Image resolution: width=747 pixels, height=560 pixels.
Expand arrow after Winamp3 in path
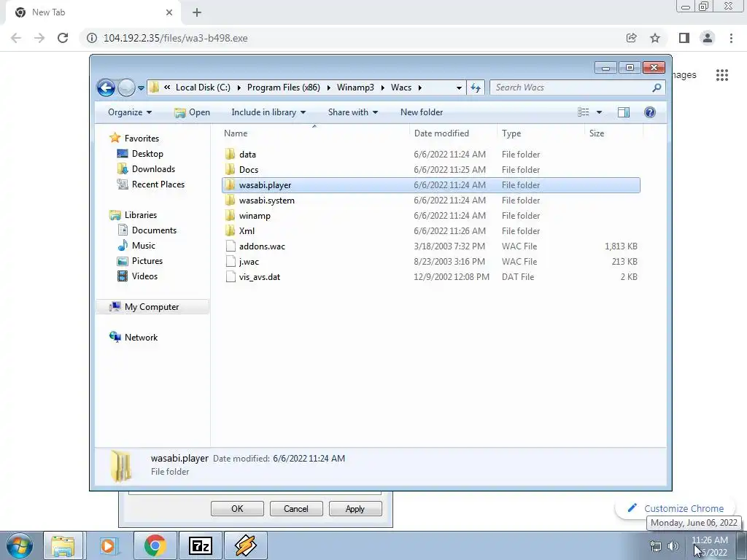[x=382, y=87]
